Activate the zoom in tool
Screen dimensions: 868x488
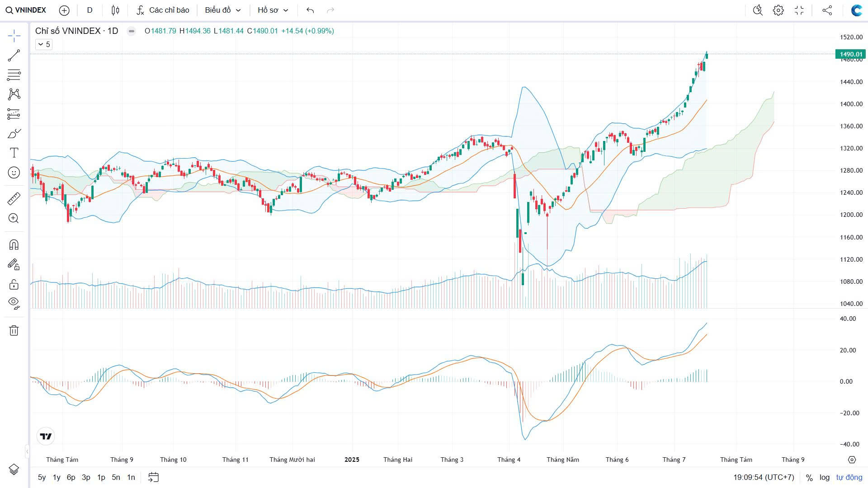pos(14,218)
